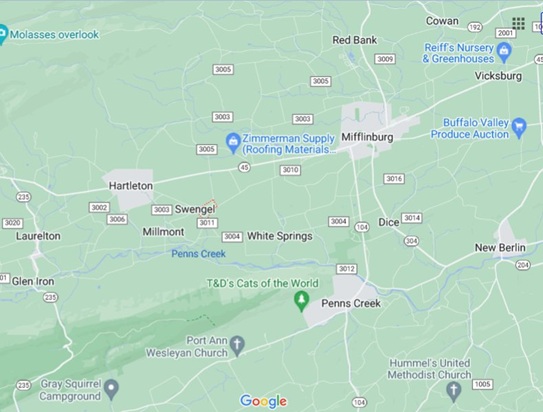Screen dimensions: 543x412
Task: Click the Gray Squirrel Campground location pin
Action: pos(111,389)
